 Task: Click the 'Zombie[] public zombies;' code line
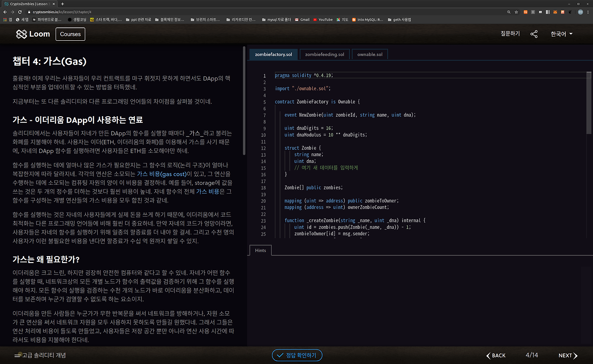[x=314, y=188]
